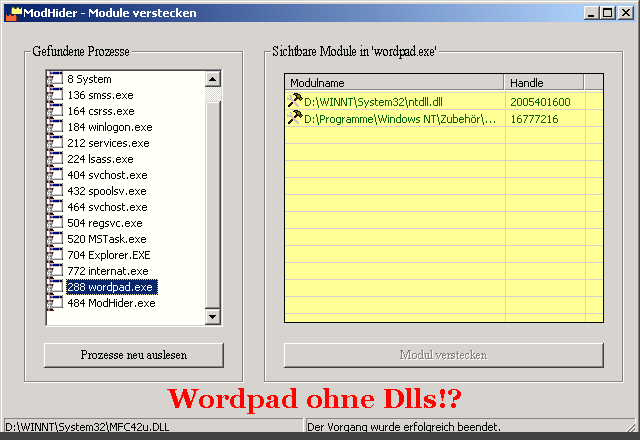Select 484 ModHider.exe process
Image resolution: width=640 pixels, height=440 pixels.
pyautogui.click(x=111, y=303)
